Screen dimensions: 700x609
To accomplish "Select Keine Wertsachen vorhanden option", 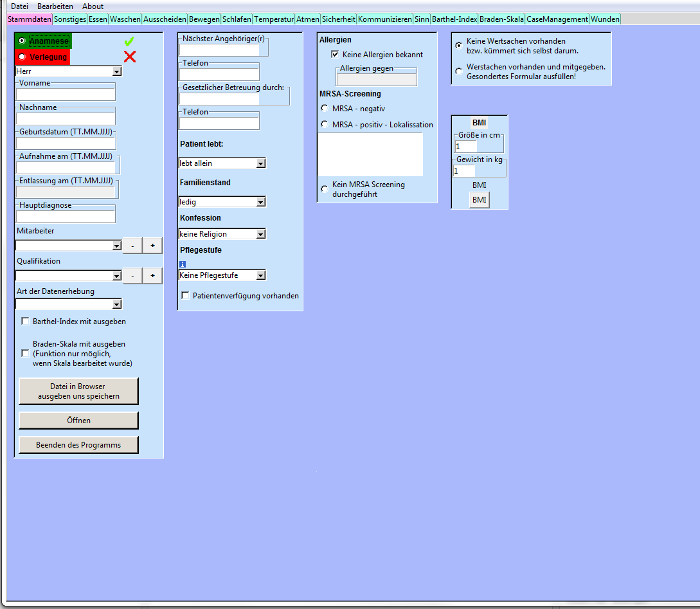I will pos(458,46).
